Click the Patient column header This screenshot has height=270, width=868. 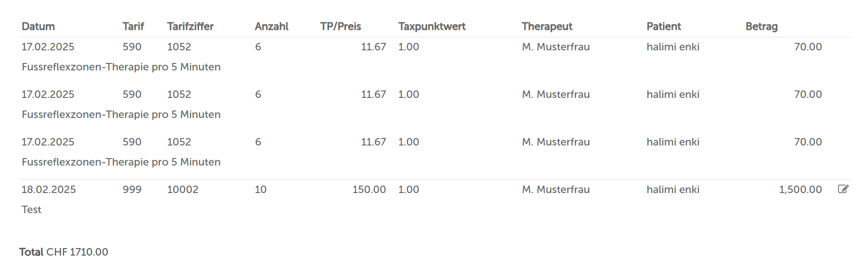click(x=664, y=27)
